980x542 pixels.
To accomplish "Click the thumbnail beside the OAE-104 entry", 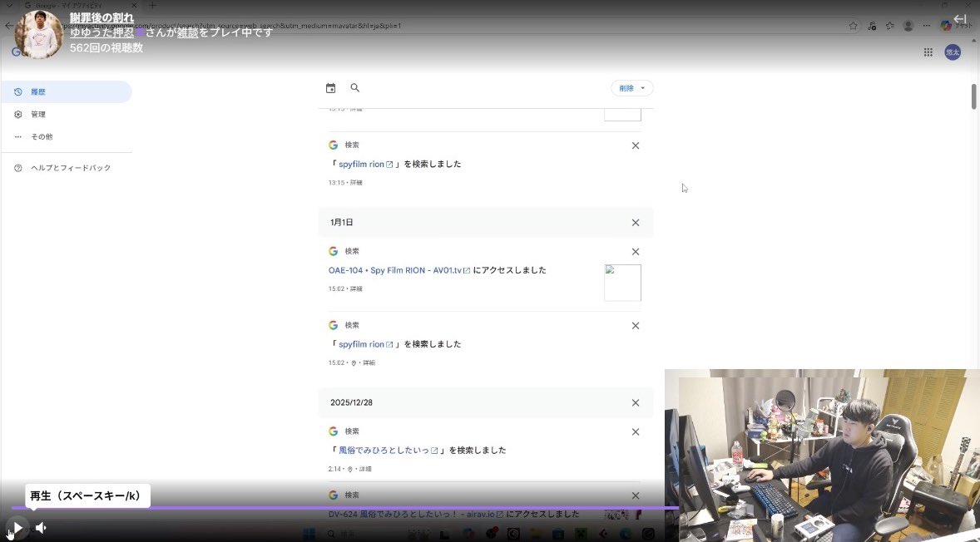I will pyautogui.click(x=622, y=283).
